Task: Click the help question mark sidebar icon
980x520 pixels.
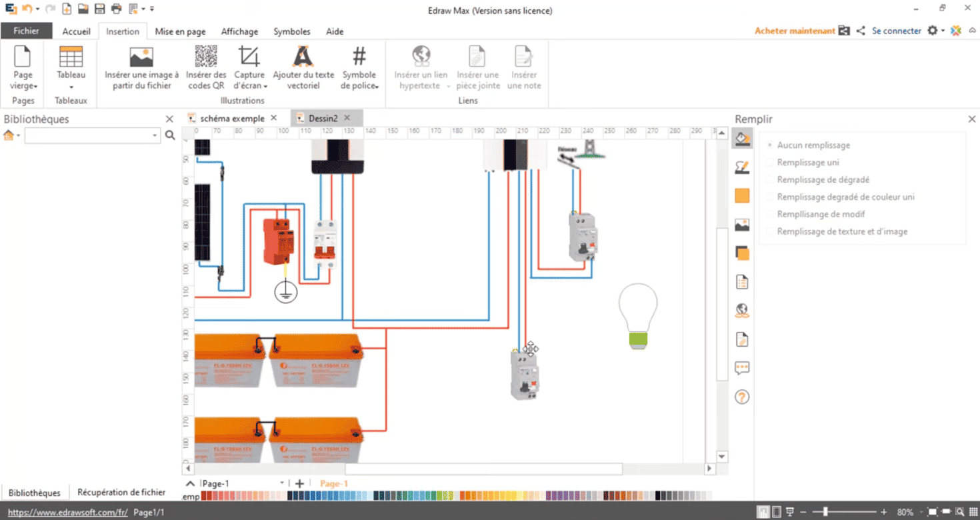Action: 742,397
